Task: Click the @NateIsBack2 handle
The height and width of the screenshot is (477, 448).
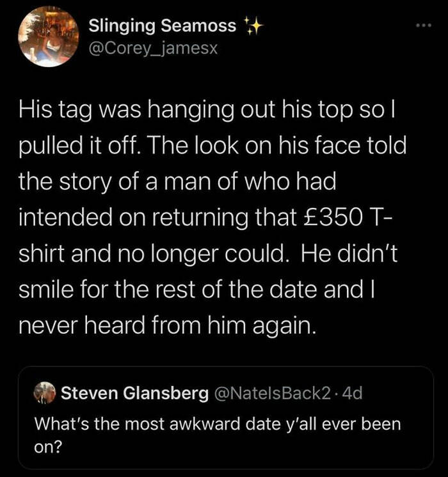Action: [x=276, y=393]
